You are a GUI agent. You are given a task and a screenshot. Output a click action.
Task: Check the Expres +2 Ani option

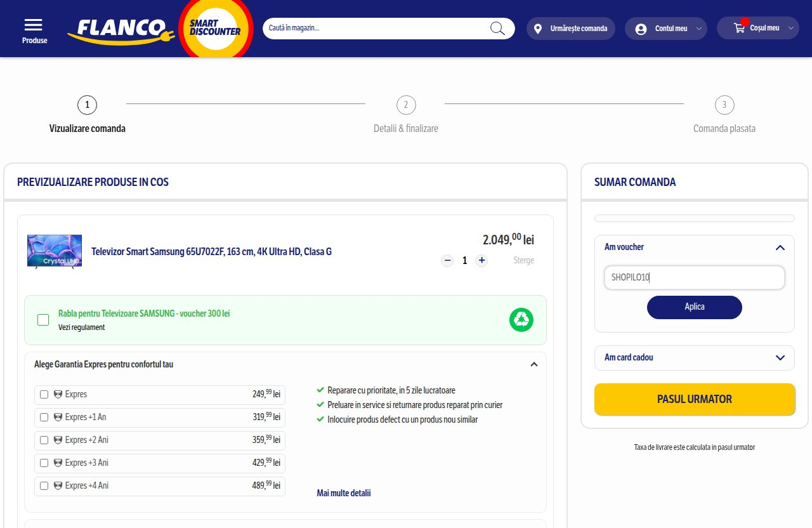(x=44, y=440)
